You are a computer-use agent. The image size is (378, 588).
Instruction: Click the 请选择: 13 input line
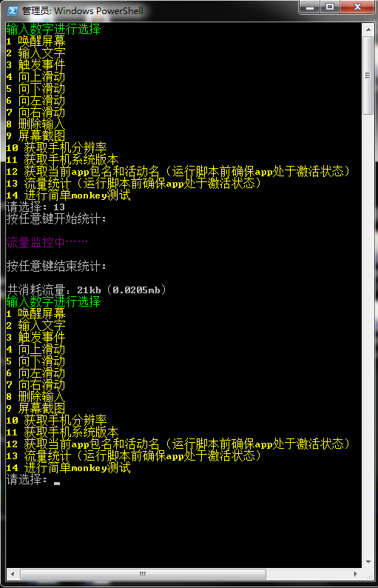coord(36,207)
